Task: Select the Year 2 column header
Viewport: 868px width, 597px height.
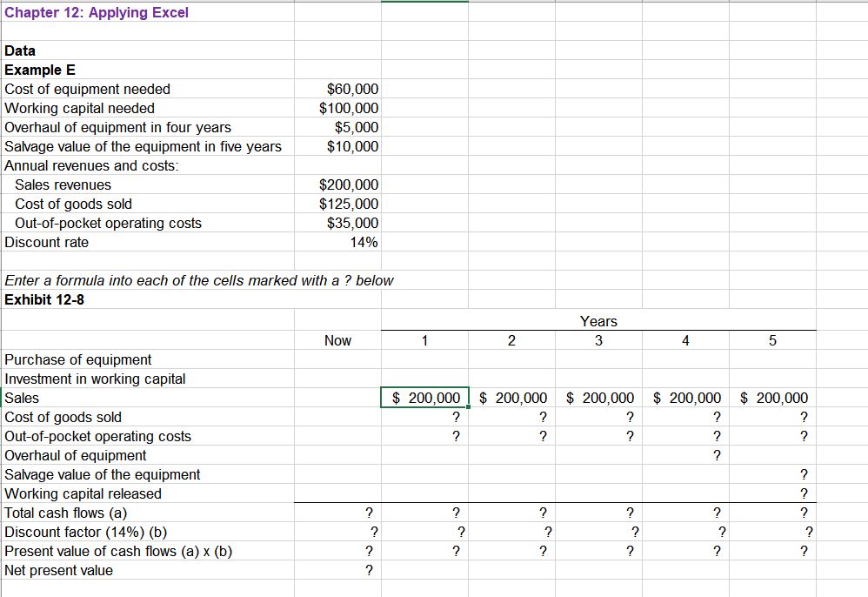Action: tap(511, 340)
